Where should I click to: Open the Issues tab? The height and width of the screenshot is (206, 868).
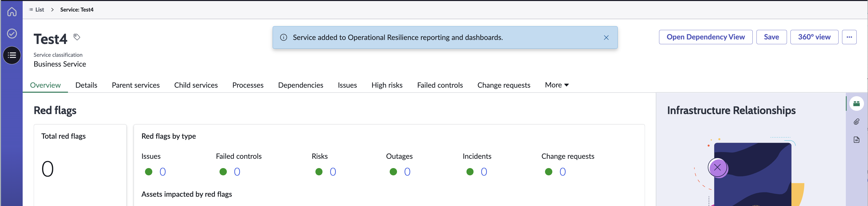tap(347, 85)
